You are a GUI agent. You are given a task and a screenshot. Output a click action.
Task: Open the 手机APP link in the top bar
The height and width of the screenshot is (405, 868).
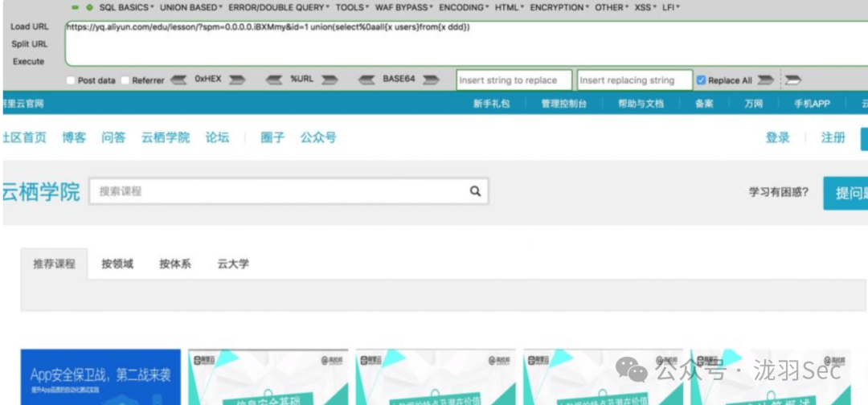pyautogui.click(x=812, y=104)
